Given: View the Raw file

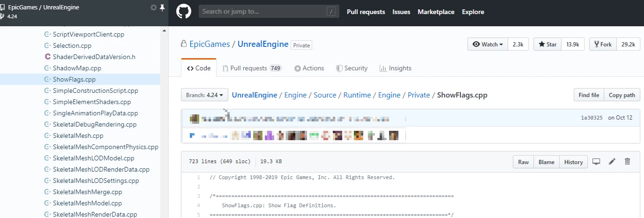Looking at the screenshot, I should coord(524,162).
